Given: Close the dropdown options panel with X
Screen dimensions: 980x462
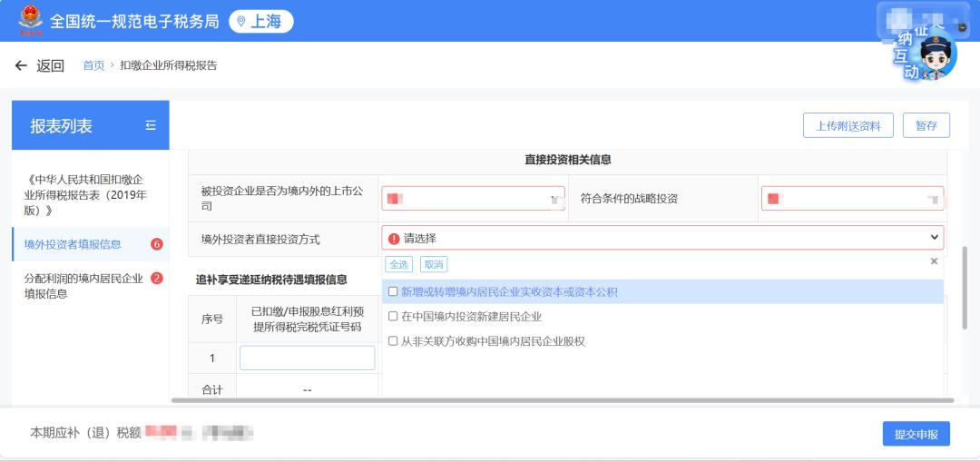Looking at the screenshot, I should click(x=934, y=261).
